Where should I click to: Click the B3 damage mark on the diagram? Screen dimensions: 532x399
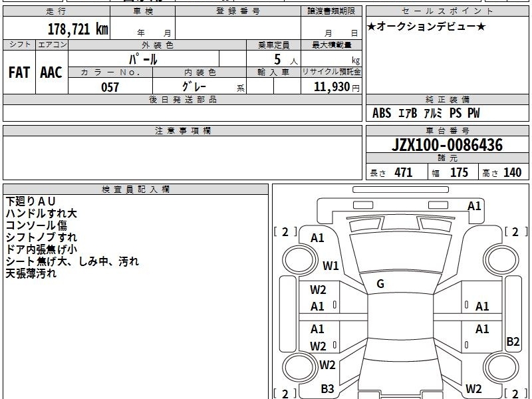(327, 389)
